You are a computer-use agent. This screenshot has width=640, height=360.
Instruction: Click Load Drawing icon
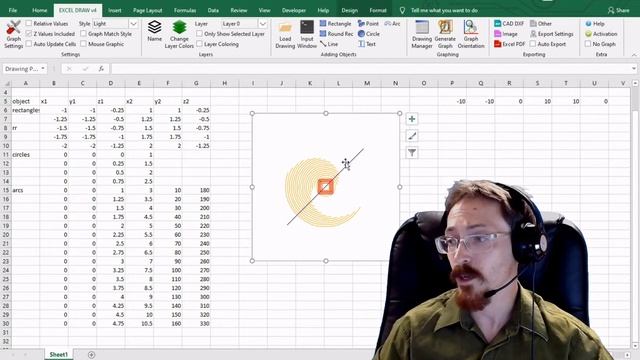tap(285, 35)
